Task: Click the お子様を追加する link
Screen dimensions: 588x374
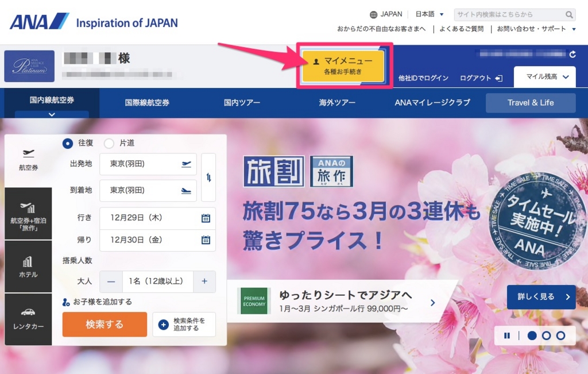Action: (97, 302)
